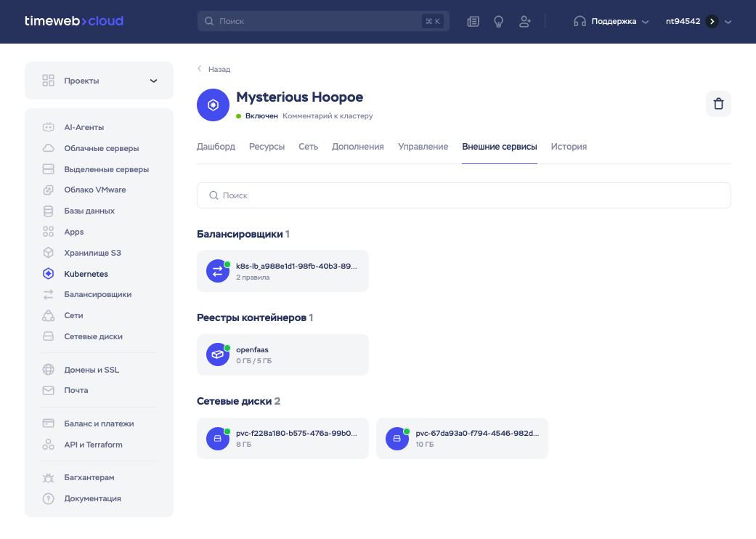The height and width of the screenshot is (539, 756).
Task: Click the timeweb cloud logo
Action: (73, 21)
